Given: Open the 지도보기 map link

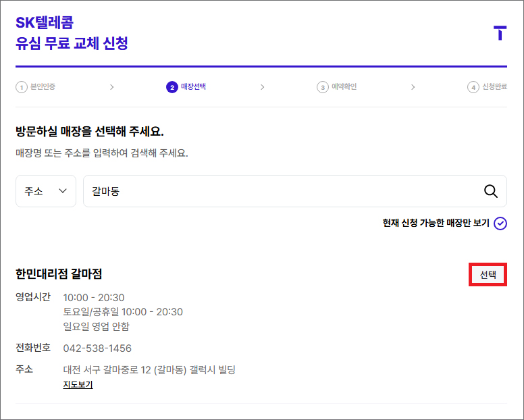Looking at the screenshot, I should (x=78, y=385).
